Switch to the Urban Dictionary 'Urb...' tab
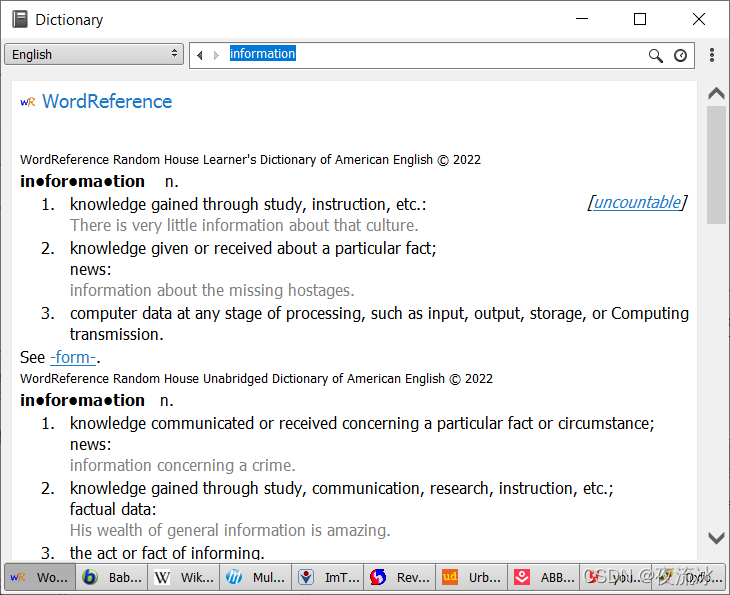 coord(472,578)
